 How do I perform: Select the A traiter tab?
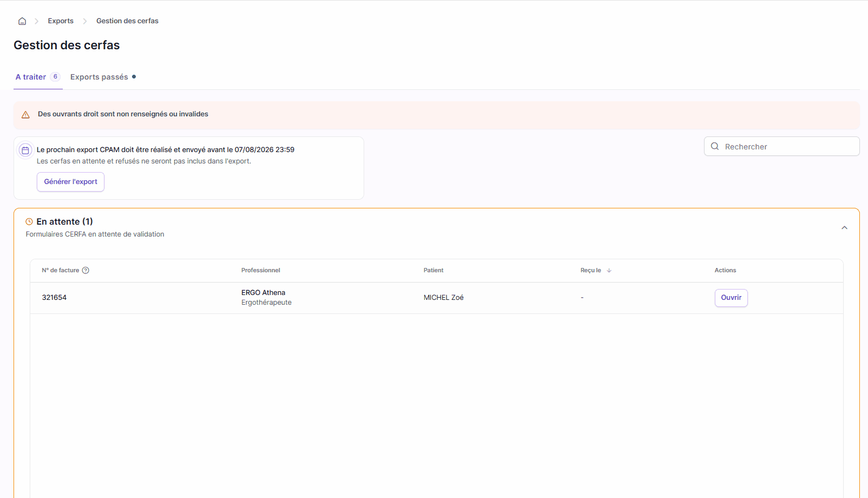(31, 77)
